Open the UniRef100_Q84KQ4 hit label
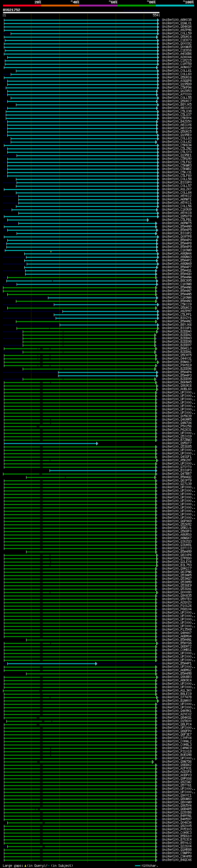The width and height of the screenshot is (197, 868). [x=176, y=26]
